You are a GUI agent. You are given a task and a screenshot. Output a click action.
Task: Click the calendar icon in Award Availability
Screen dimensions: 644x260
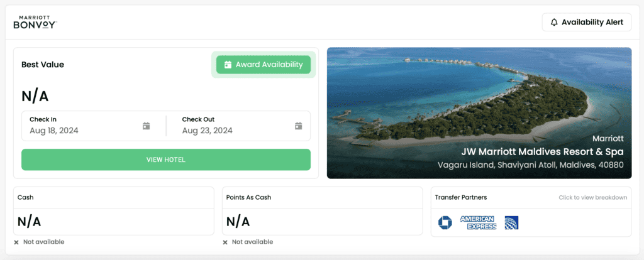tap(228, 65)
